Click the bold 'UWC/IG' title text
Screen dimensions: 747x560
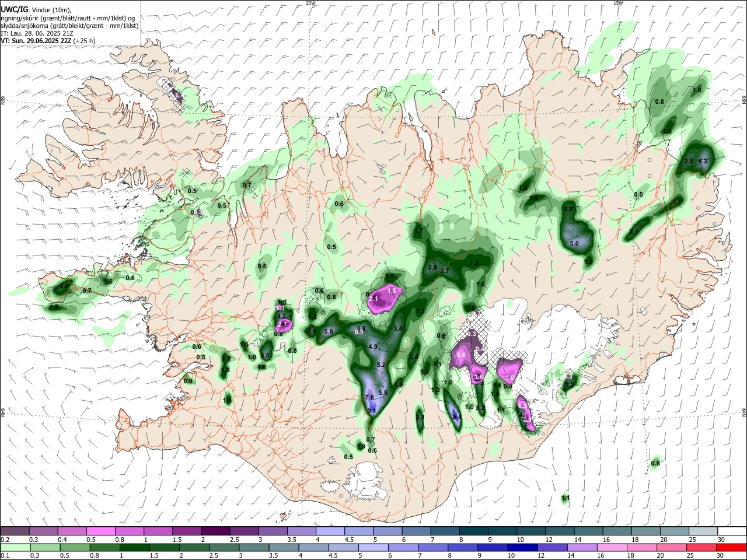click(14, 9)
